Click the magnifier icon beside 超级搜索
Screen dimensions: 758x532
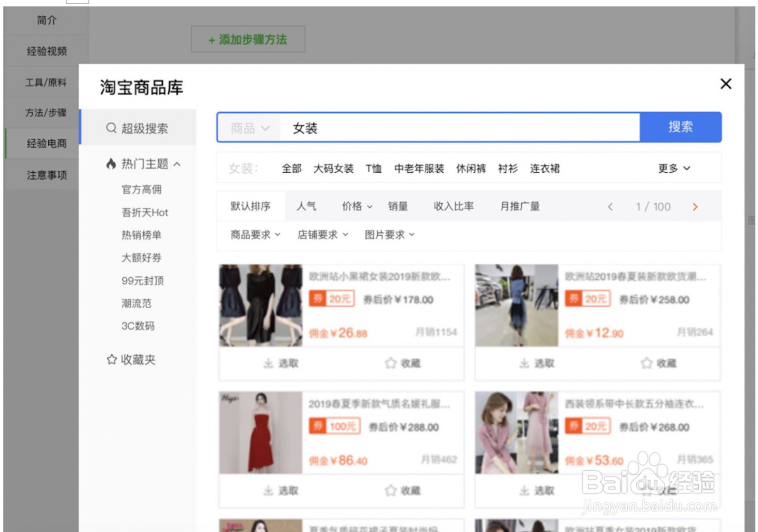(111, 128)
